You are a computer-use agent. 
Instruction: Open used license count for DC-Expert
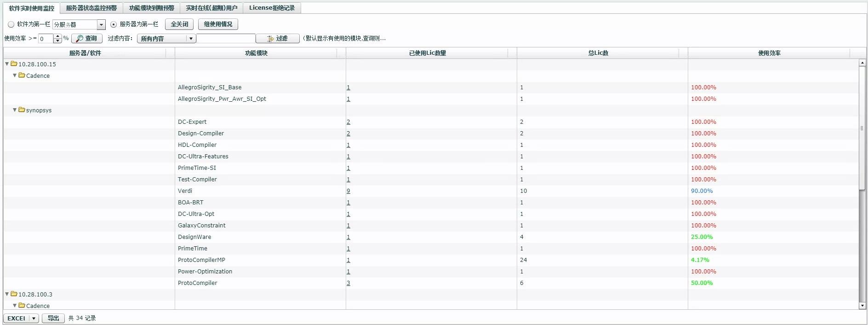348,122
